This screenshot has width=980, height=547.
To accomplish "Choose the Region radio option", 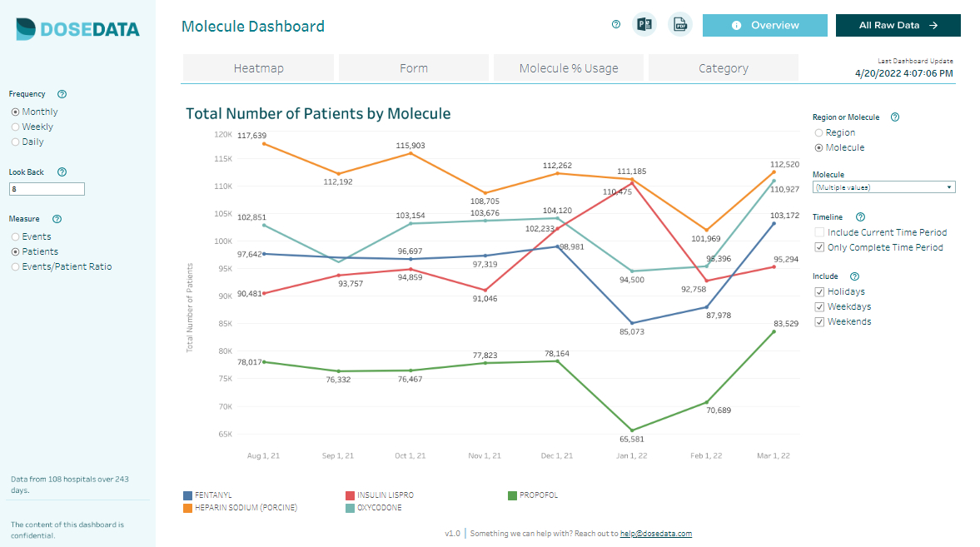I will tap(818, 133).
